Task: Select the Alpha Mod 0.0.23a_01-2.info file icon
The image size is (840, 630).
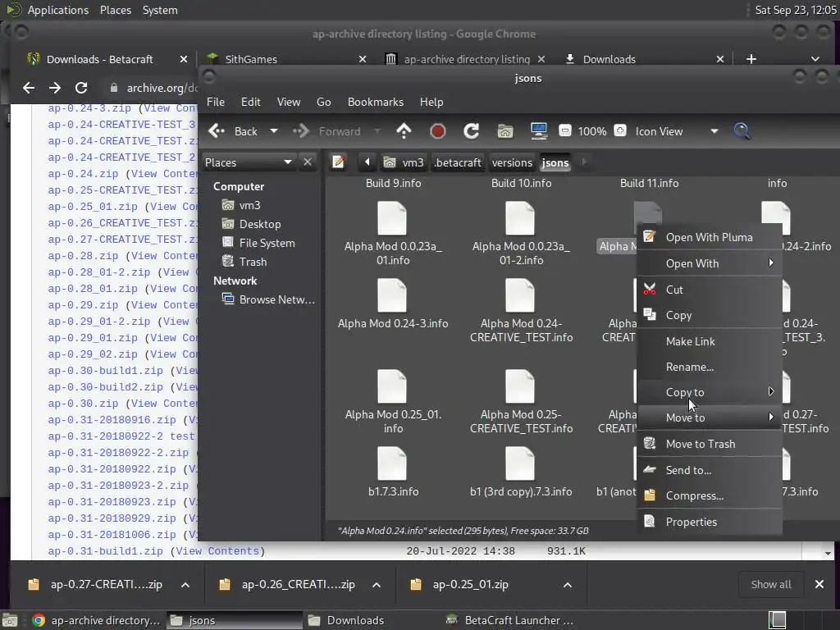Action: 520,218
